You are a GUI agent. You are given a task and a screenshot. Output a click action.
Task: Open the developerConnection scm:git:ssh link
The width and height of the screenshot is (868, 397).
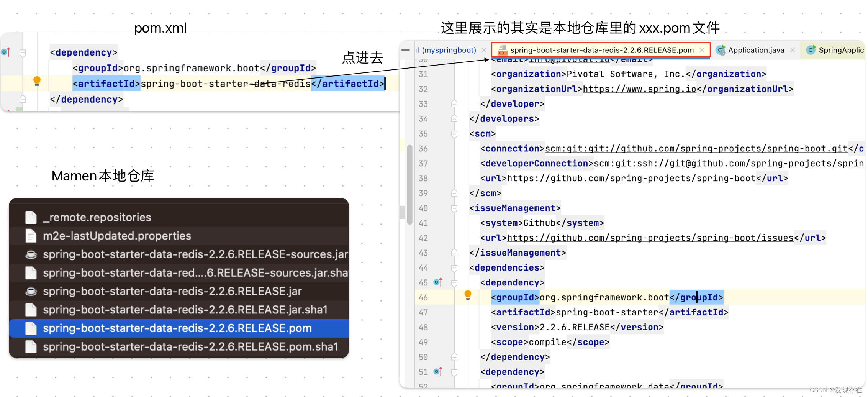729,163
